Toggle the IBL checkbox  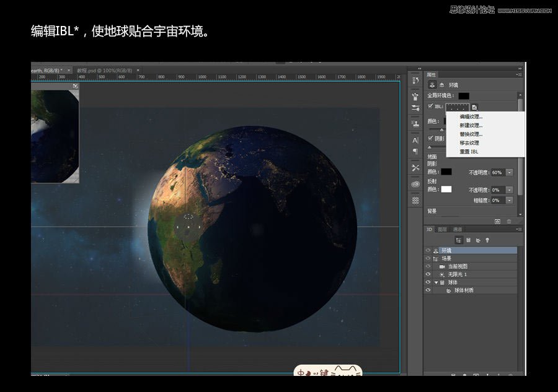430,106
